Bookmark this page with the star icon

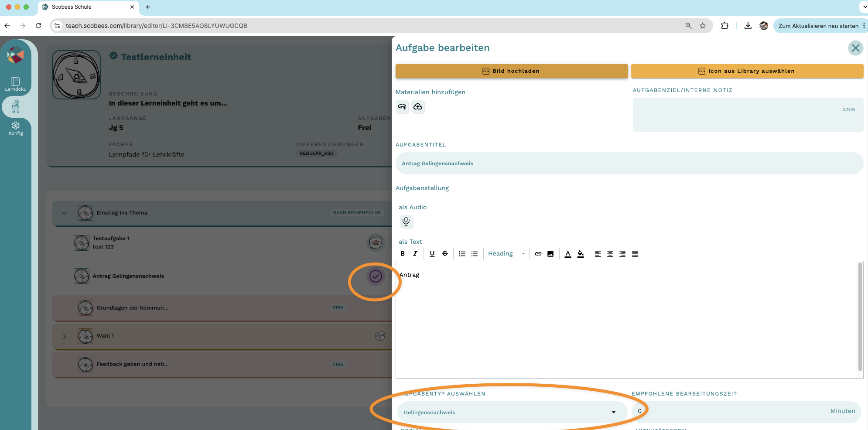click(703, 26)
